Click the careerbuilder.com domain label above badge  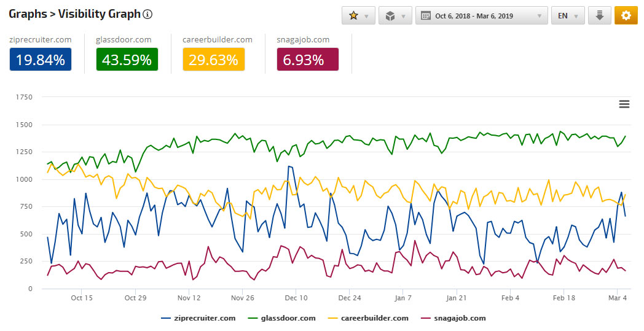tap(218, 40)
